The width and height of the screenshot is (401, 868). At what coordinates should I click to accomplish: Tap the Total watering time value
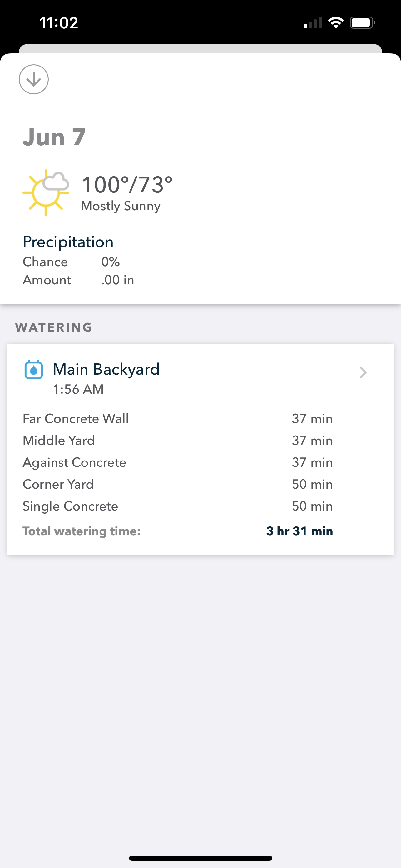tap(299, 531)
